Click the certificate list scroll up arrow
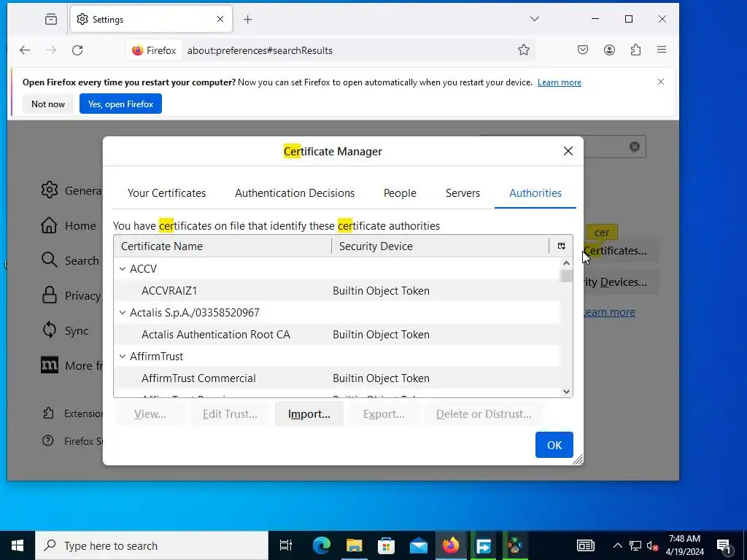This screenshot has height=560, width=747. (566, 262)
